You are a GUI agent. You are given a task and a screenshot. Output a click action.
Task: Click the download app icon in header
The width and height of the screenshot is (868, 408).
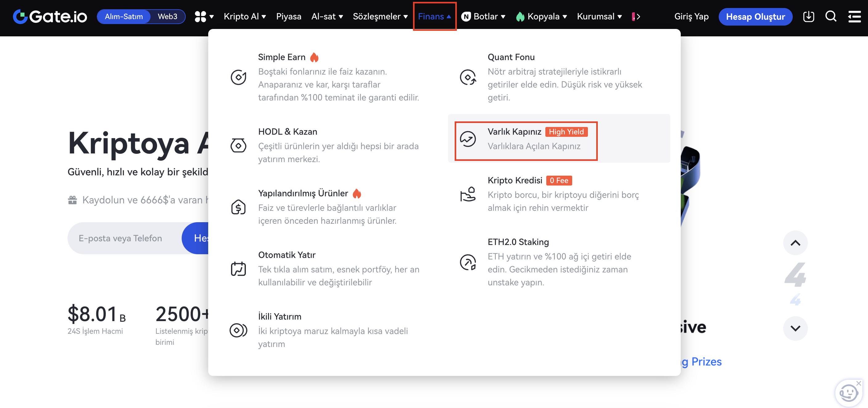coord(808,17)
